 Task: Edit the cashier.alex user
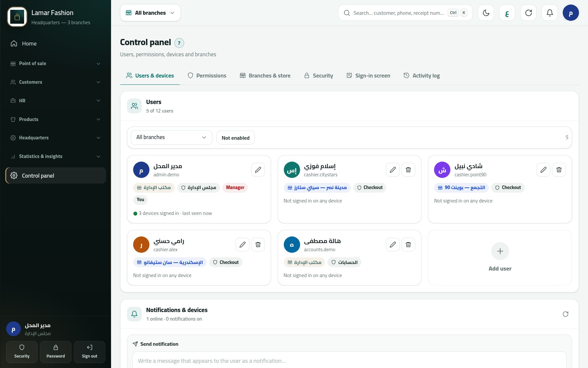point(242,245)
